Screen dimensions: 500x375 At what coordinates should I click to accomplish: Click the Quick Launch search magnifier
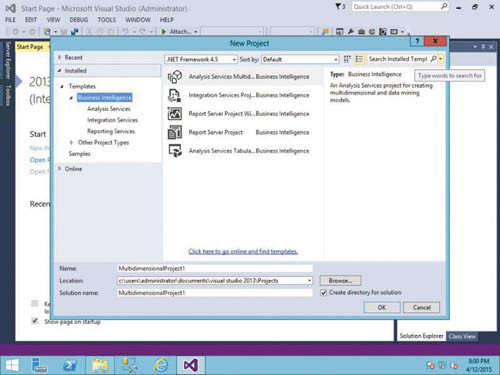pyautogui.click(x=444, y=6)
